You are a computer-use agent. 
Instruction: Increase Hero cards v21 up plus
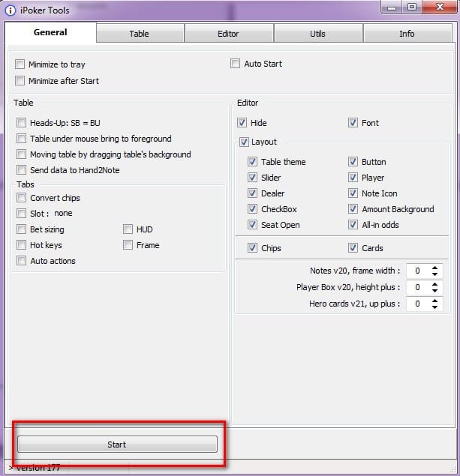434,301
